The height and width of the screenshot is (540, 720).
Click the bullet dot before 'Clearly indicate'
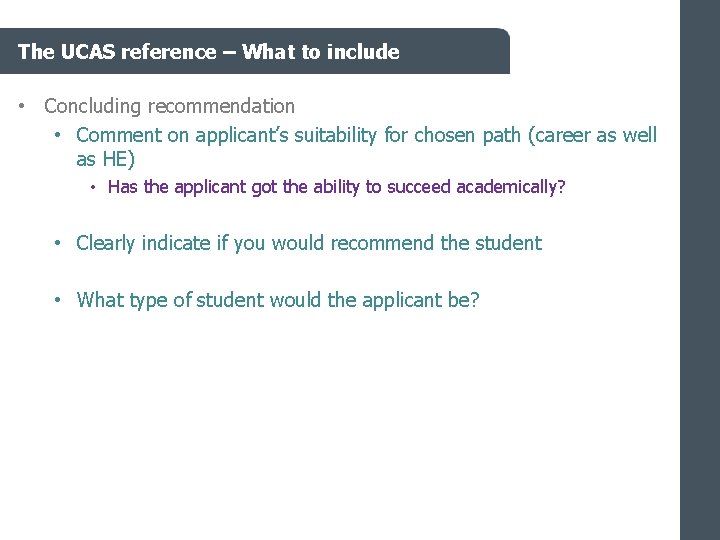(x=59, y=243)
